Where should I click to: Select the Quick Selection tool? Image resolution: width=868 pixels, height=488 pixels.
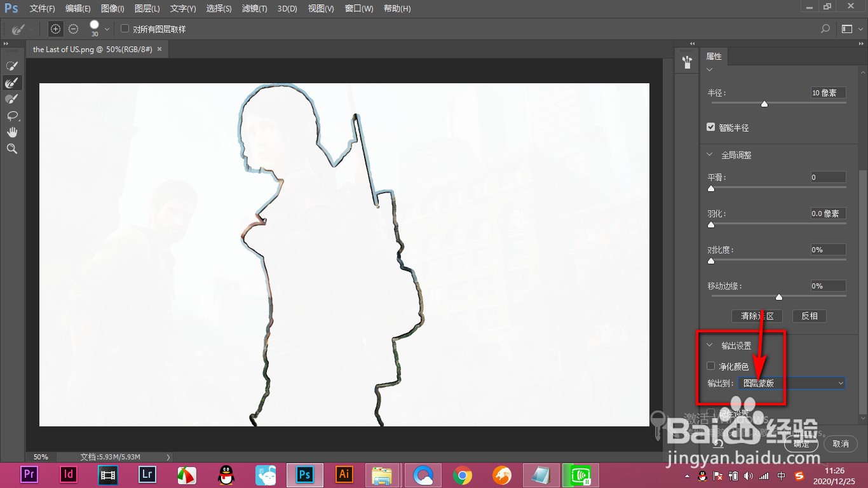click(12, 66)
